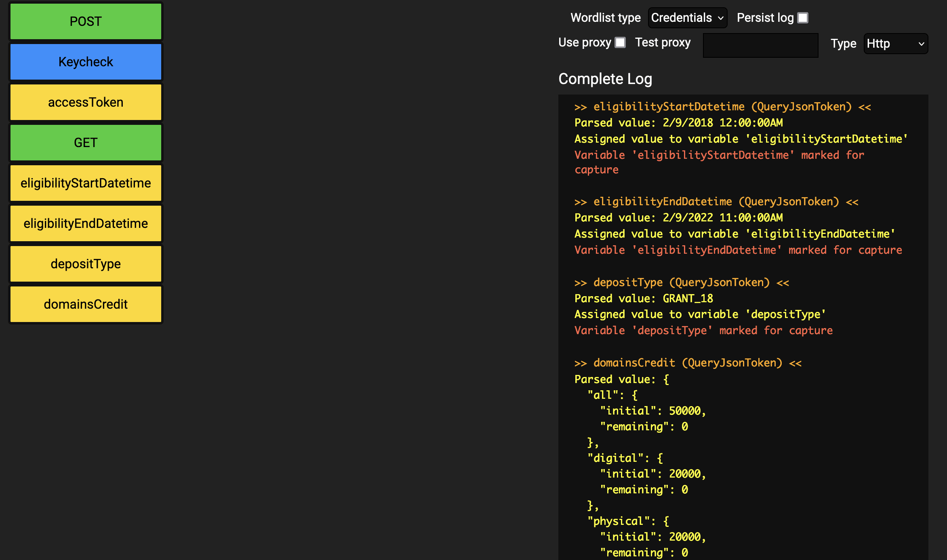Click the eligibilityEndDatetime marked for capture line
Image resolution: width=947 pixels, height=560 pixels.
[x=738, y=250]
